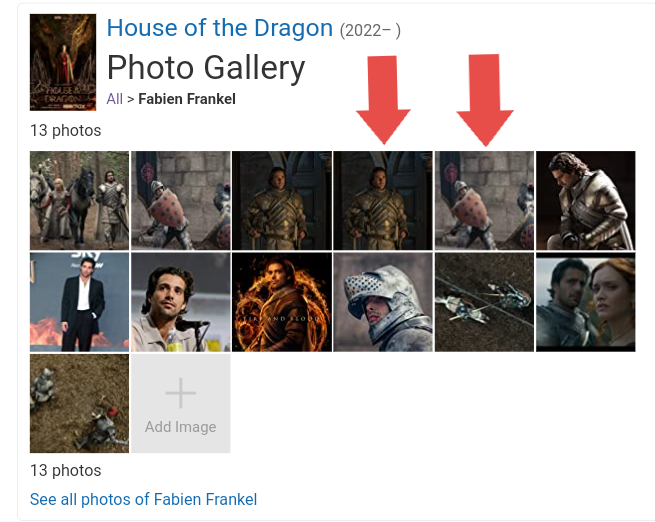This screenshot has height=522, width=655.
Task: Open second photo in first row with shield knight
Action: [181, 200]
